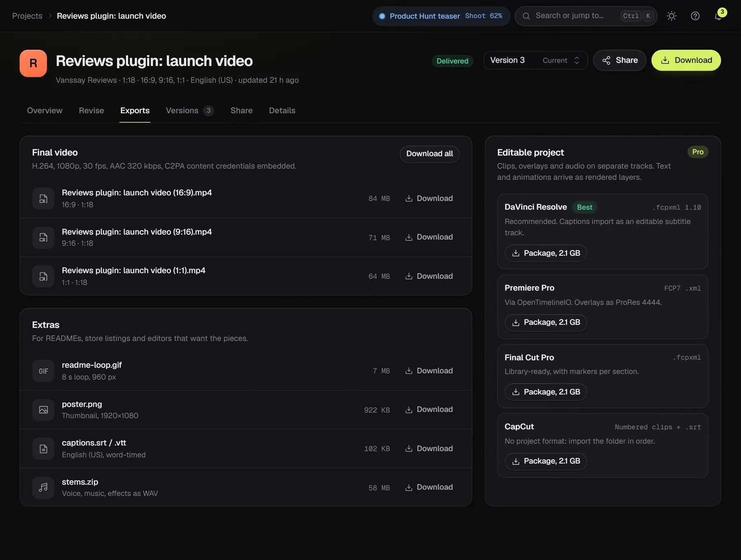The height and width of the screenshot is (560, 741).
Task: Download the DaVinci Resolve package
Action: pyautogui.click(x=546, y=253)
